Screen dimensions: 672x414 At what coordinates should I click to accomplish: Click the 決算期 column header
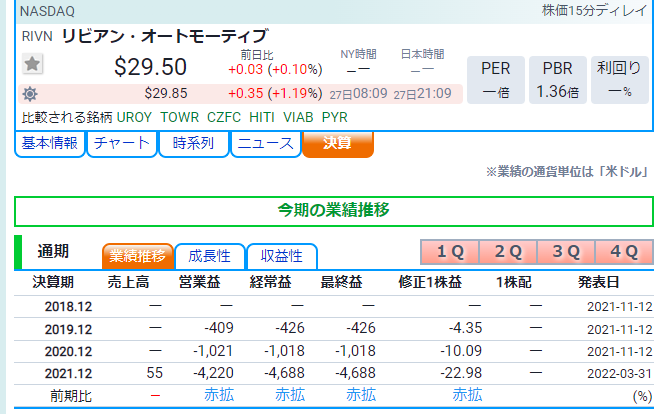(x=53, y=282)
